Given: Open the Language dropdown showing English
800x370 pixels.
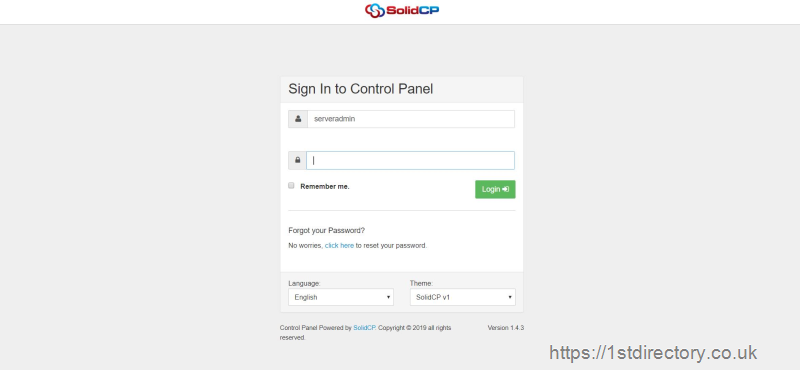Looking at the screenshot, I should (341, 297).
